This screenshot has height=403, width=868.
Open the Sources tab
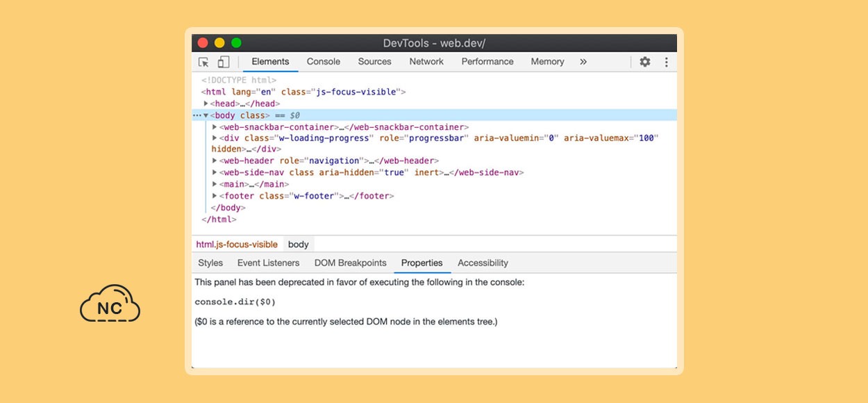pyautogui.click(x=375, y=62)
